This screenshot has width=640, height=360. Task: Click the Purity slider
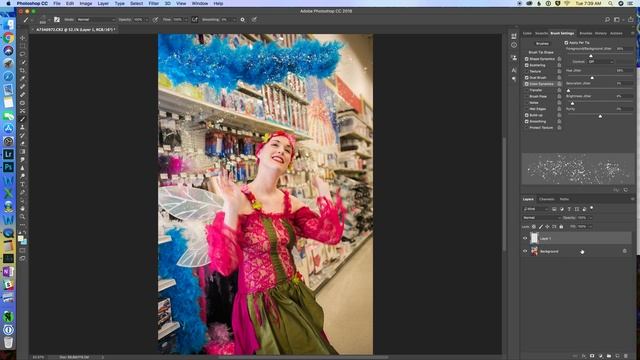click(599, 116)
